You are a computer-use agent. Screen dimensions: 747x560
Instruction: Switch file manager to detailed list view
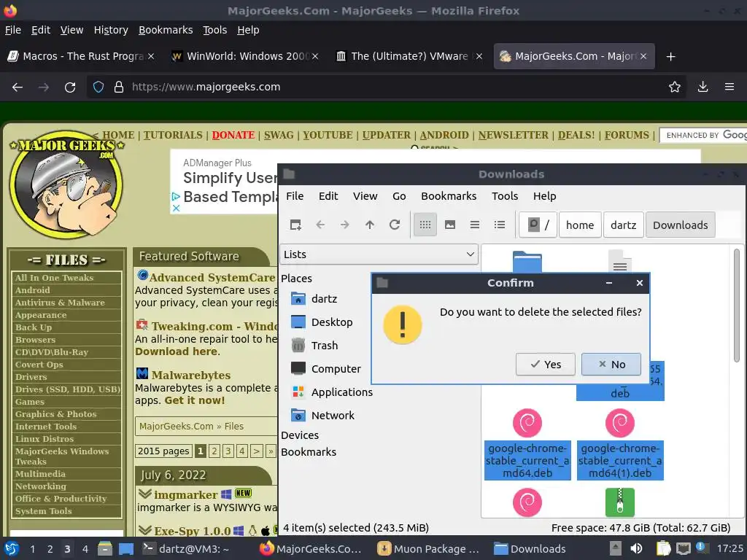click(499, 225)
